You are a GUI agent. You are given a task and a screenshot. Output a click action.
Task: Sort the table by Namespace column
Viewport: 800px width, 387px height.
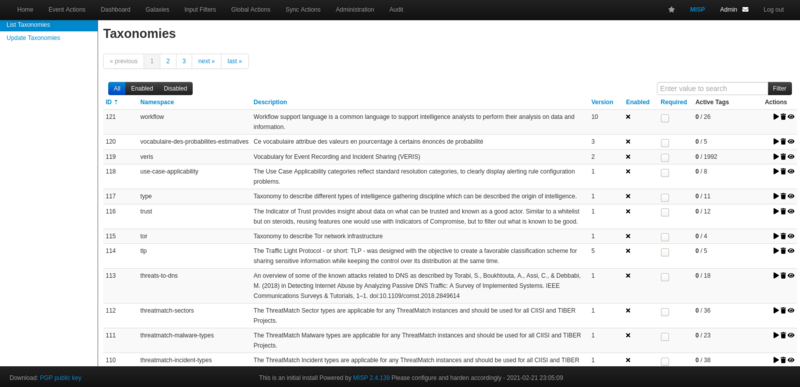tap(157, 102)
